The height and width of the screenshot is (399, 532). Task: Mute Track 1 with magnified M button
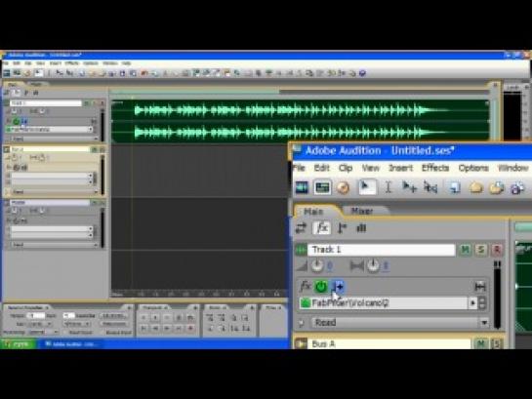(x=465, y=250)
